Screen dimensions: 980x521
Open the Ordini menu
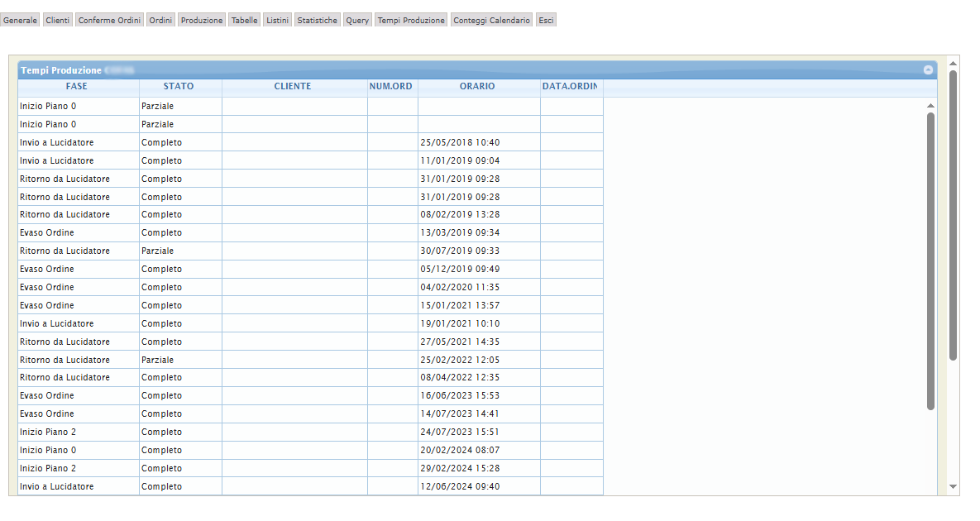pos(160,20)
